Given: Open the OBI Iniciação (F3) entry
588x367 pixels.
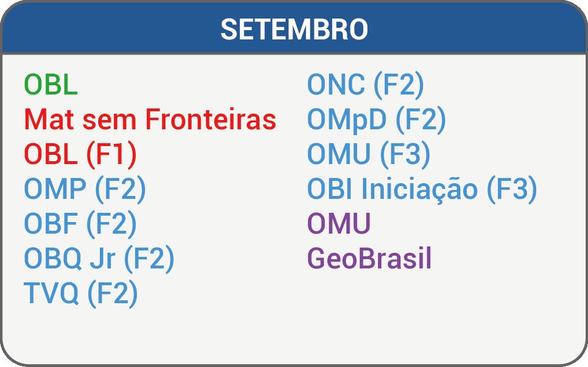Looking at the screenshot, I should click(x=421, y=189).
